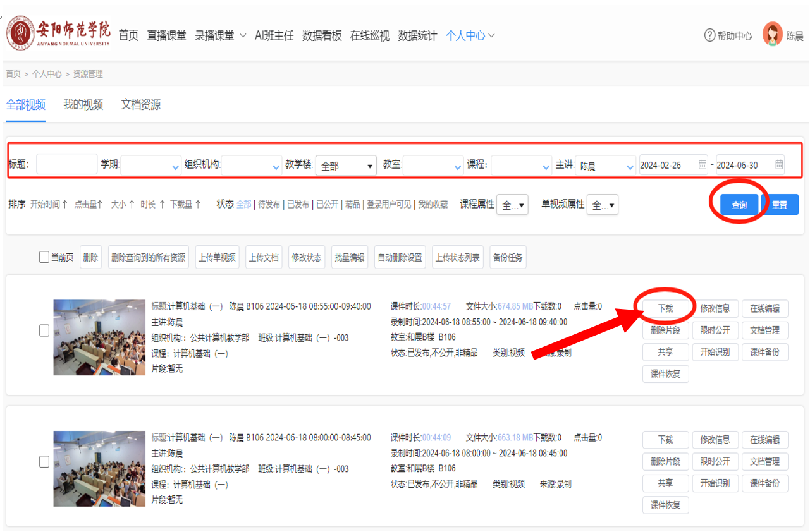
Task: Open the 课程属性 dropdown
Action: (x=512, y=205)
